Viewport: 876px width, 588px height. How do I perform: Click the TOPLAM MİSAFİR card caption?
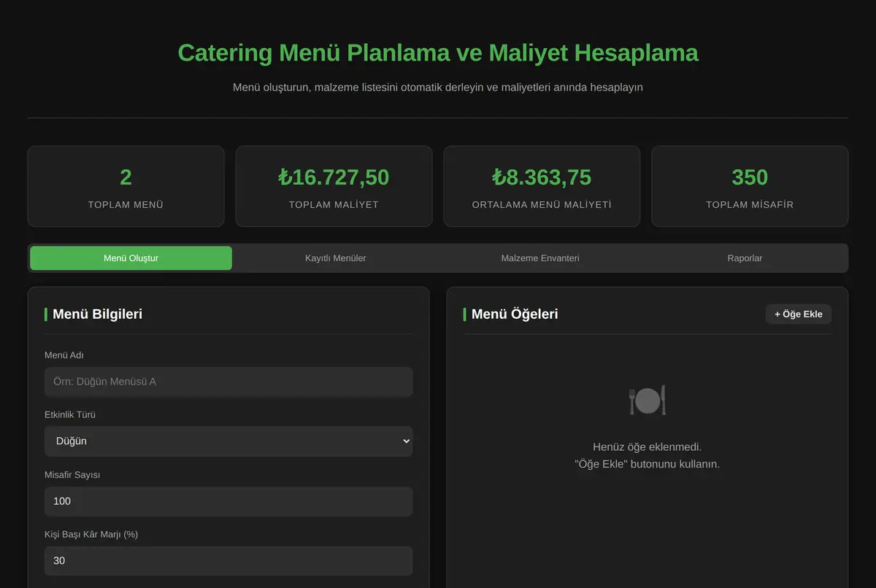(x=750, y=205)
